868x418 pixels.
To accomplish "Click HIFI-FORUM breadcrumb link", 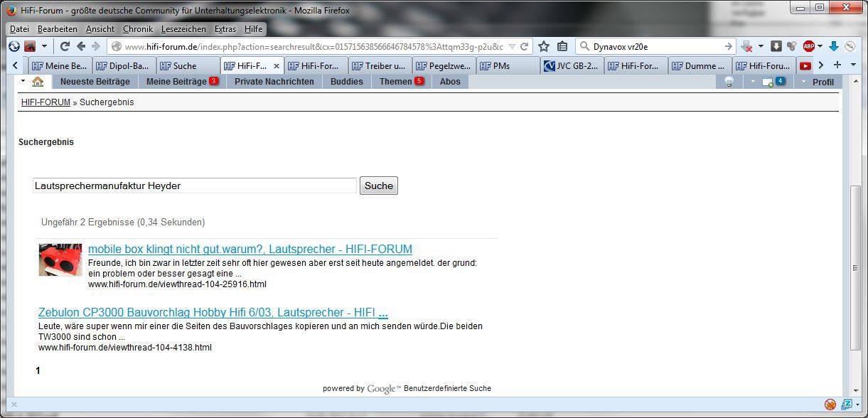I will [45, 102].
